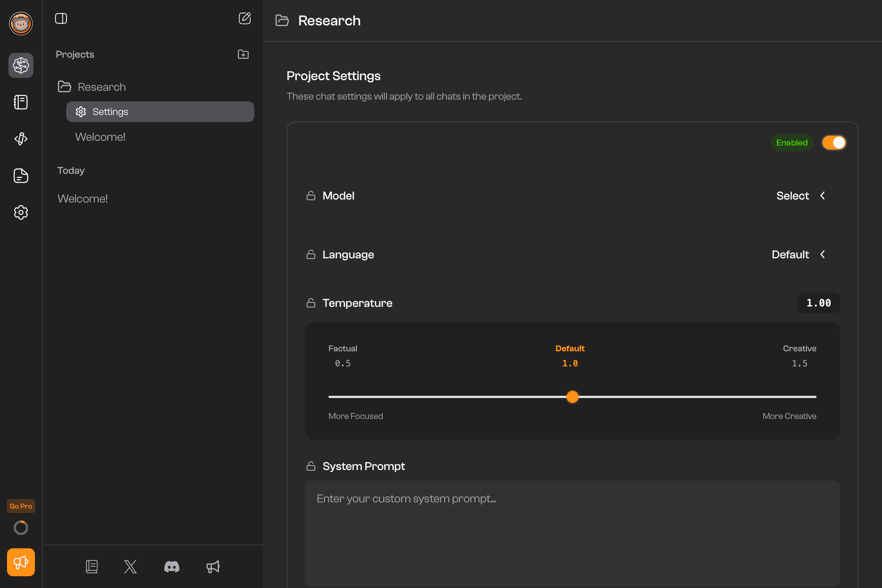
Task: Open the notebook icon in sidebar
Action: click(x=21, y=102)
